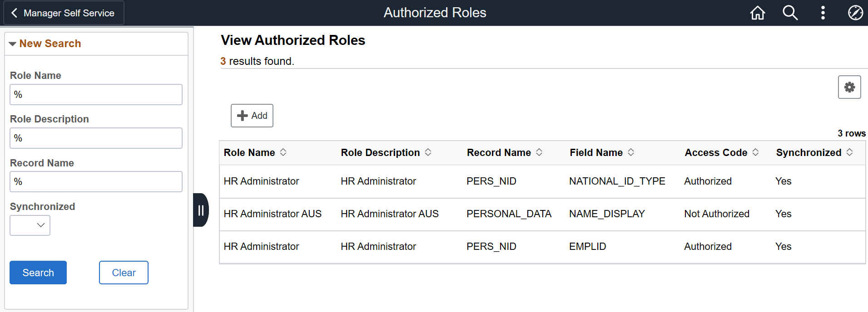
Task: Open the Synchronized dropdown
Action: pos(30,225)
